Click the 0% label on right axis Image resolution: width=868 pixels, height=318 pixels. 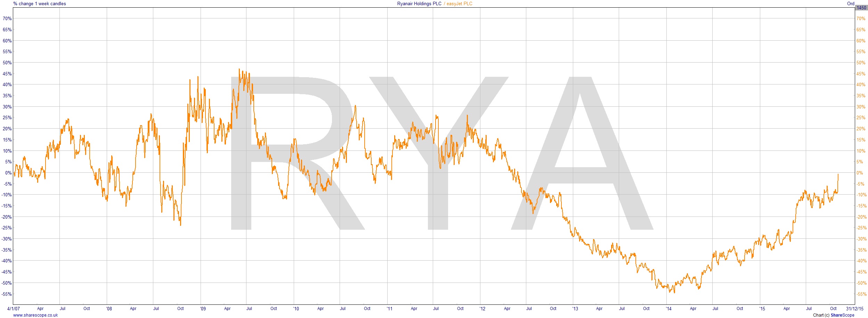pos(859,173)
